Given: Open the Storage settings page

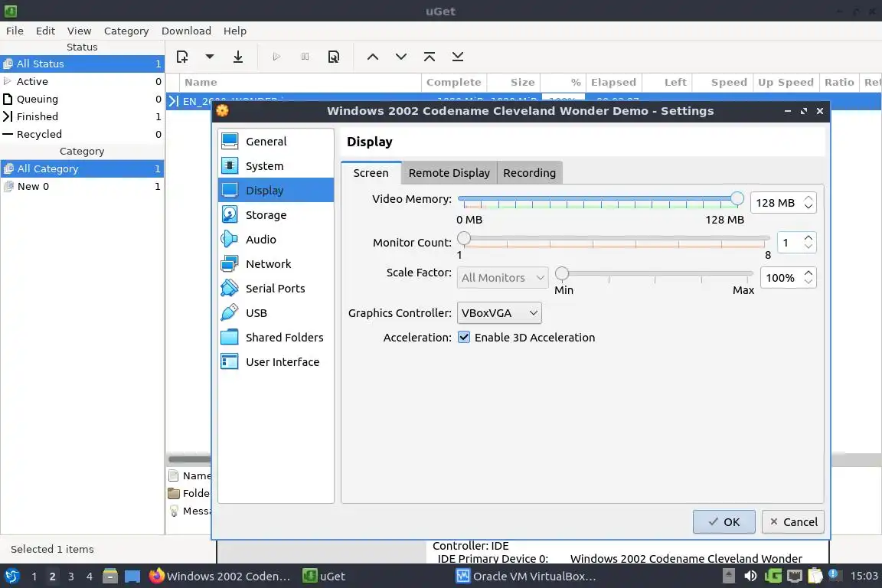Looking at the screenshot, I should tap(276, 215).
